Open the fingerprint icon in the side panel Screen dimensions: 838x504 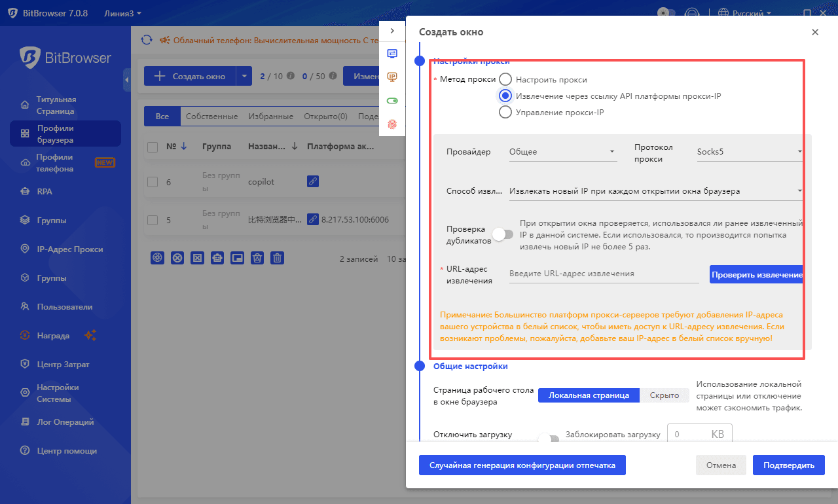pos(392,124)
